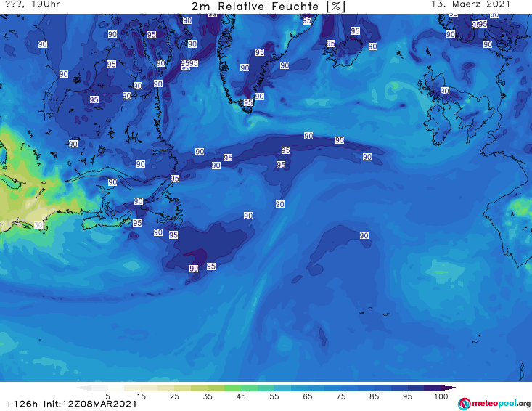
Task: Click the colorbar tick label '55'
Action: (274, 396)
